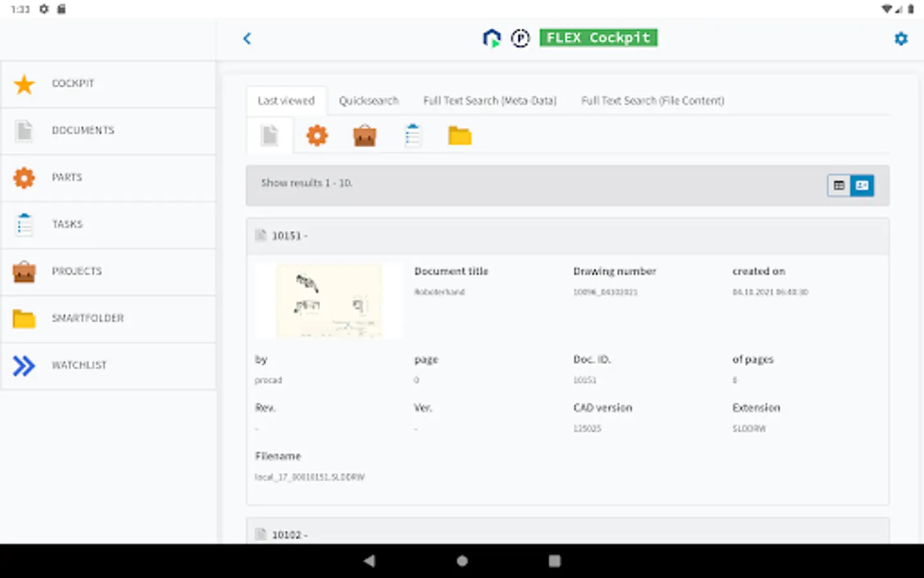The height and width of the screenshot is (578, 924).
Task: Open document 10151 header
Action: pyautogui.click(x=289, y=236)
